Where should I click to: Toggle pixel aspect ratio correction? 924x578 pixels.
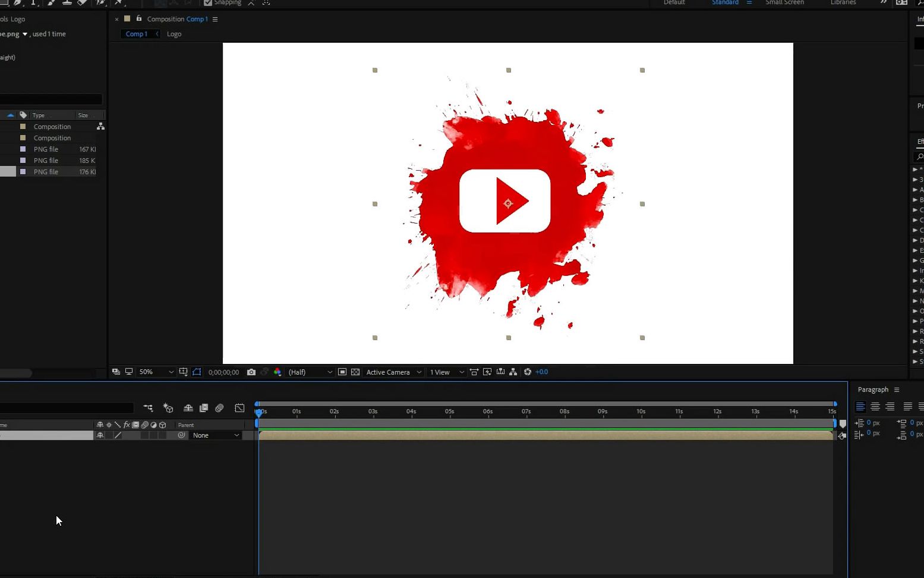pyautogui.click(x=474, y=372)
